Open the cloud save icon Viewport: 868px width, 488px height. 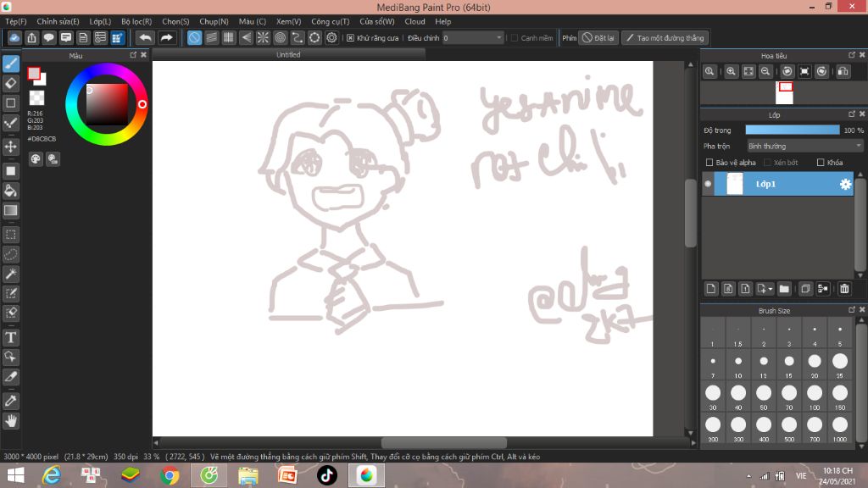click(x=14, y=37)
